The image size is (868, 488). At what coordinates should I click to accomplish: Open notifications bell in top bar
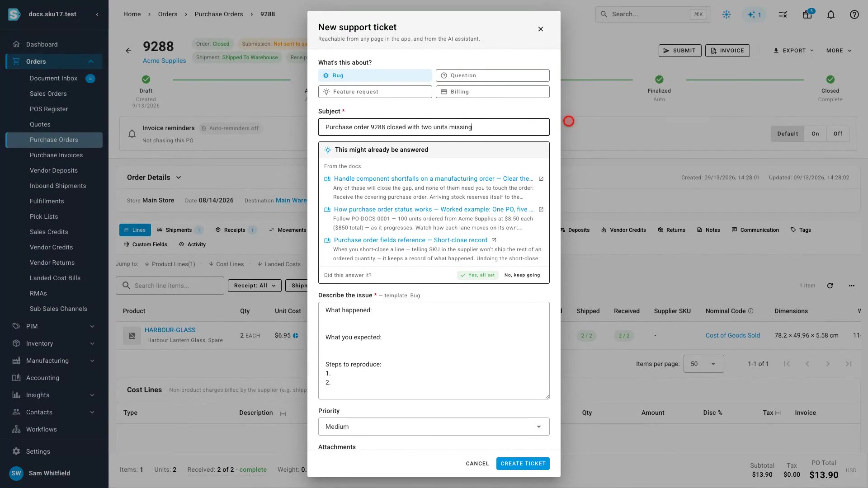831,14
